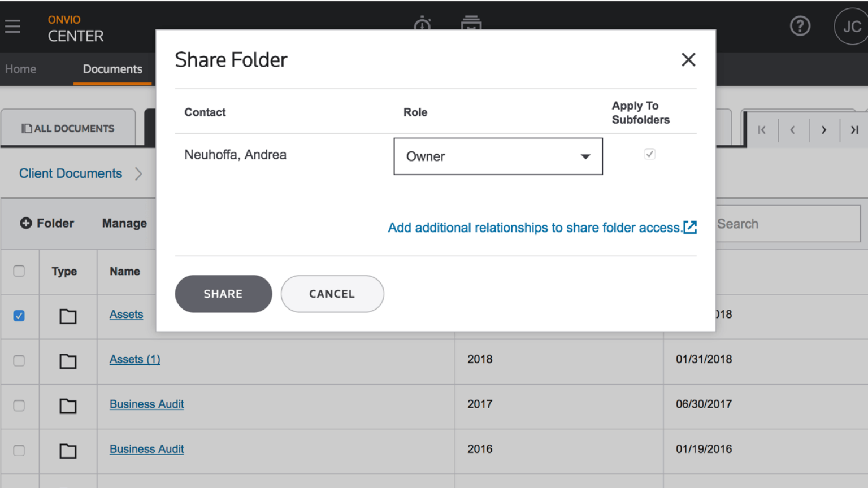Uncheck the Assets folder checkbox

[x=19, y=316]
